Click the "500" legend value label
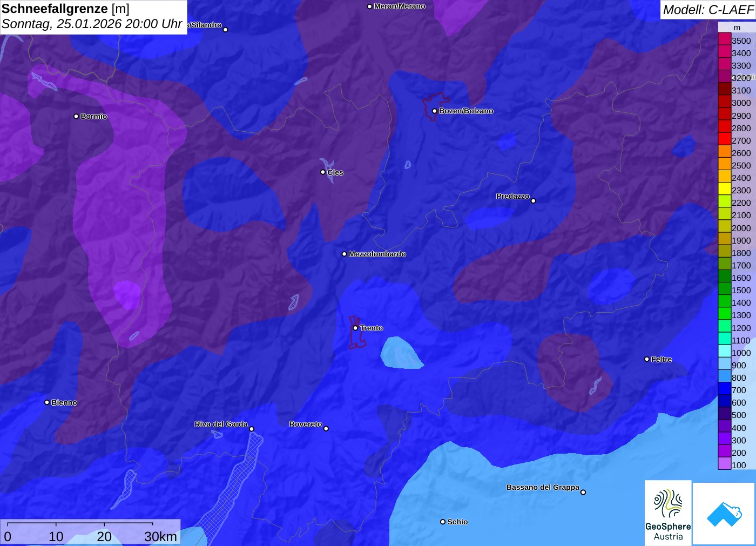 [739, 415]
